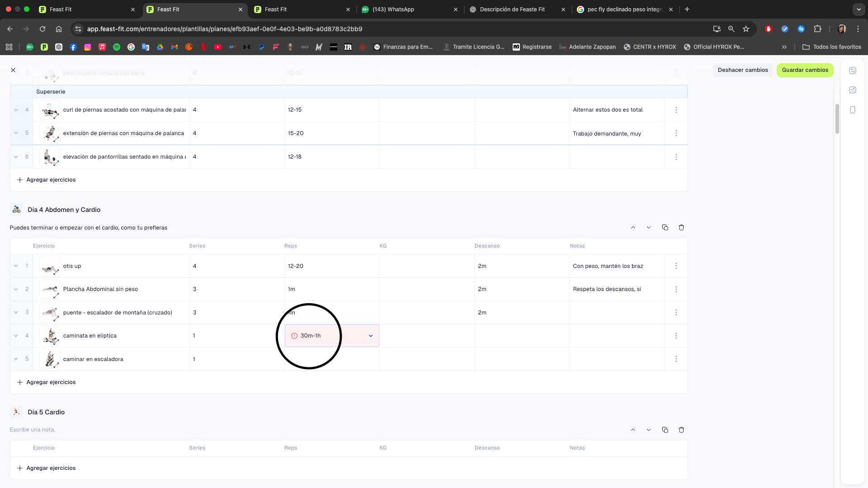Click mobile preview icon in right sidebar
Screen dimensions: 868x488
(853, 110)
